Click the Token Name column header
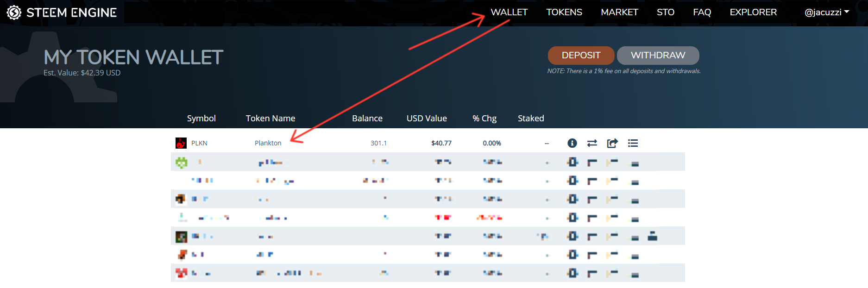 tap(270, 119)
